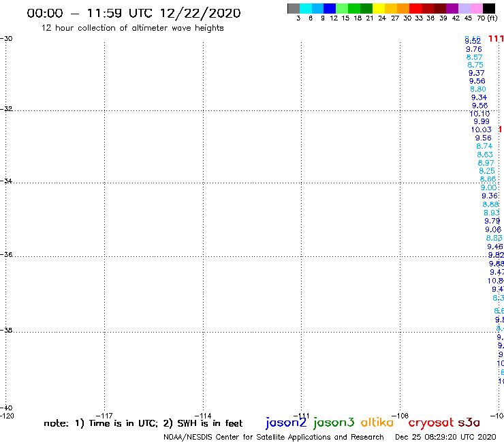Select the darkest green legend swatch
The image size is (504, 443).
click(366, 8)
